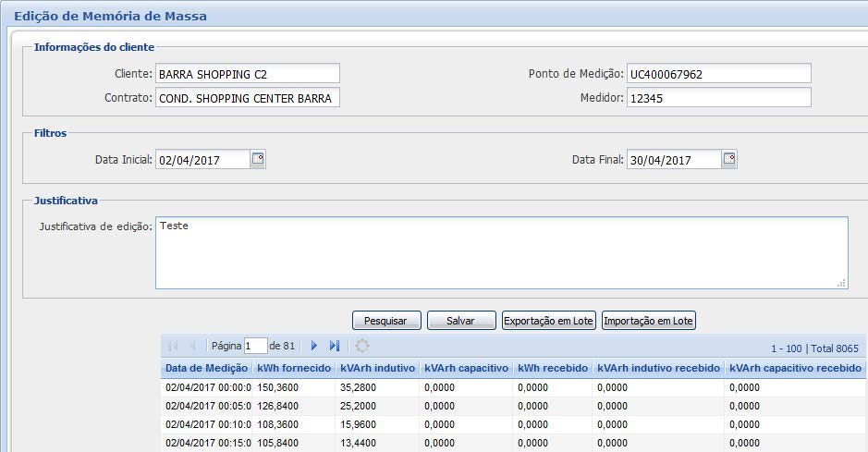Image resolution: width=868 pixels, height=452 pixels.
Task: Click the Página number input box
Action: [256, 346]
